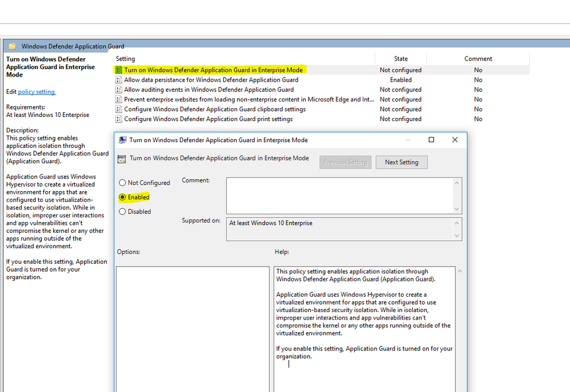The image size is (570, 392).
Task: Click inside the Comment text box
Action: point(340,196)
